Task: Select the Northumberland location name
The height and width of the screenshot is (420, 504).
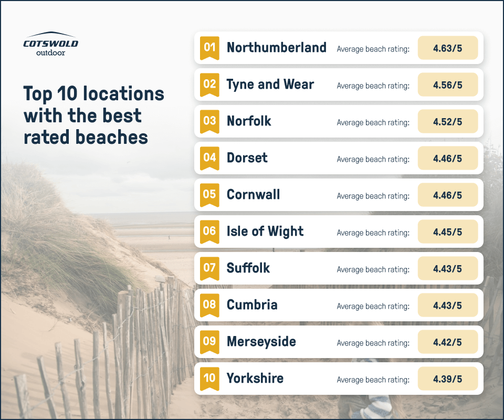Action: [277, 48]
